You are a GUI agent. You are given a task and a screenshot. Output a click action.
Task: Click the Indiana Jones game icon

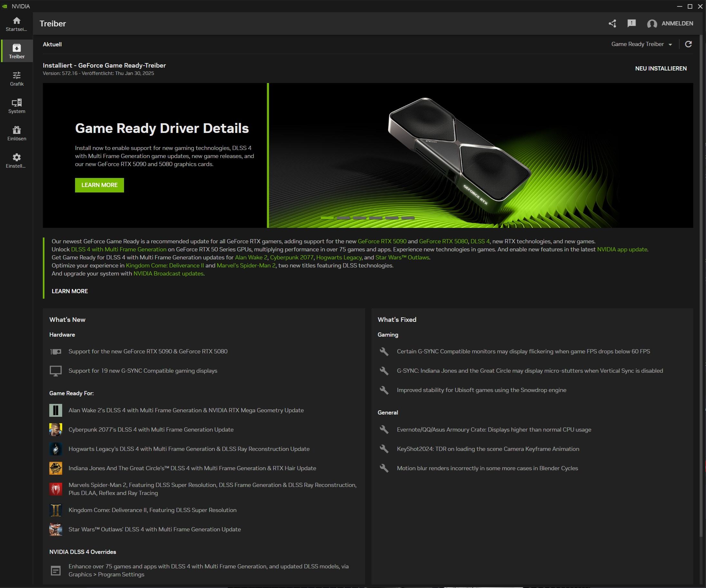55,468
